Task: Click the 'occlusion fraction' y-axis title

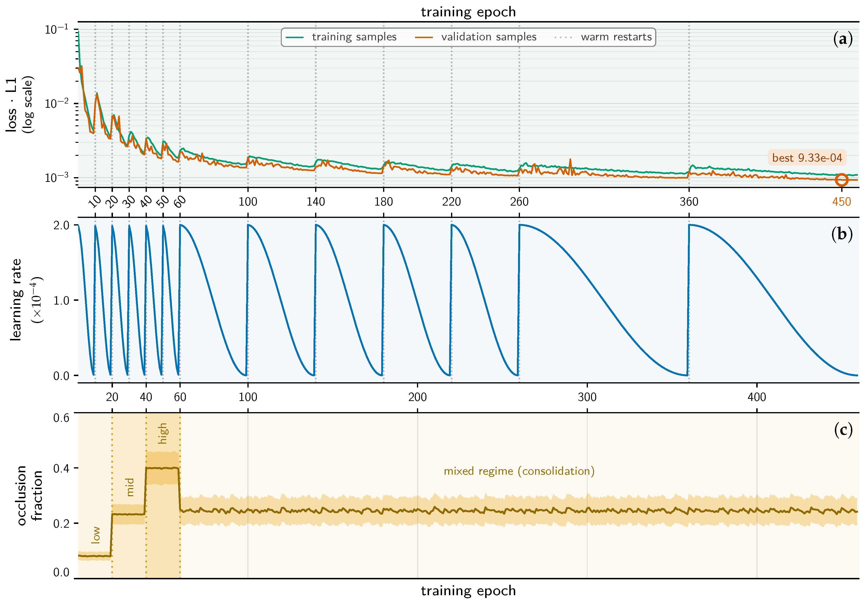Action: [29, 496]
